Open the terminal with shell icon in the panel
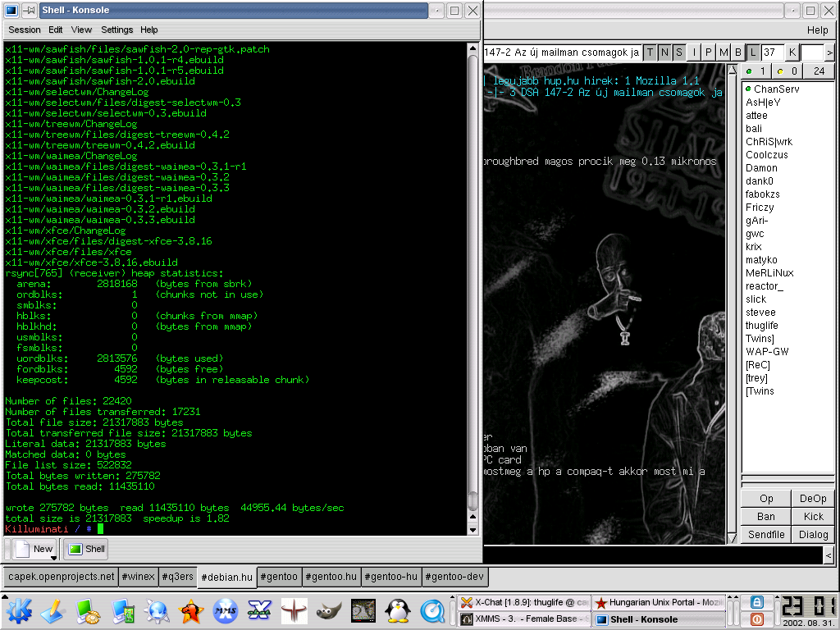Screen dimensions: 840x630 [x=89, y=610]
